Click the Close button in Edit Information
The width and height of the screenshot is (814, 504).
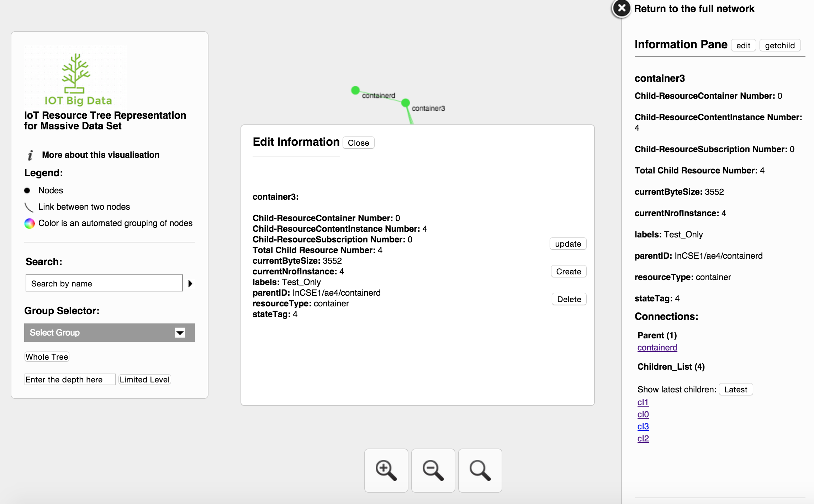click(358, 142)
